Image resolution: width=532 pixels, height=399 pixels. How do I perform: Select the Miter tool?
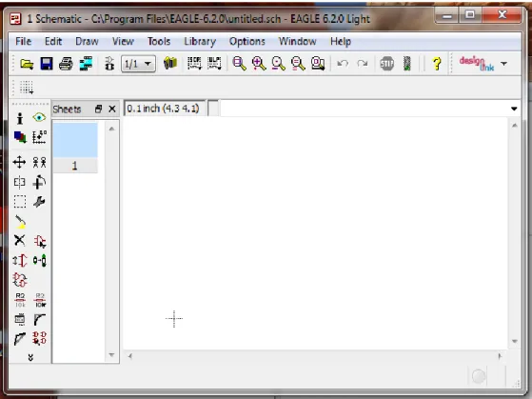40,320
